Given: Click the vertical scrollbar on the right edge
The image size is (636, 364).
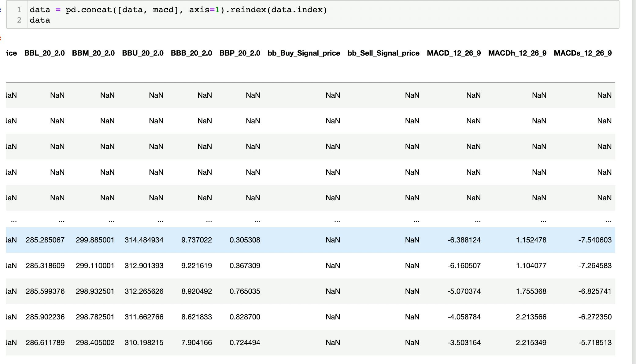Looking at the screenshot, I should (634, 182).
